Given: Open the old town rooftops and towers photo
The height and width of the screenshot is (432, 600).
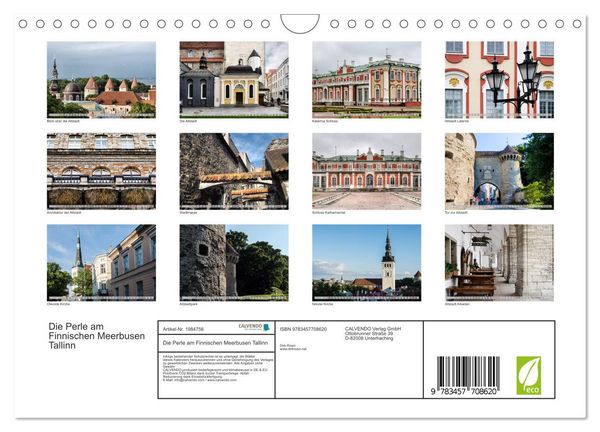Looking at the screenshot, I should (x=101, y=80).
